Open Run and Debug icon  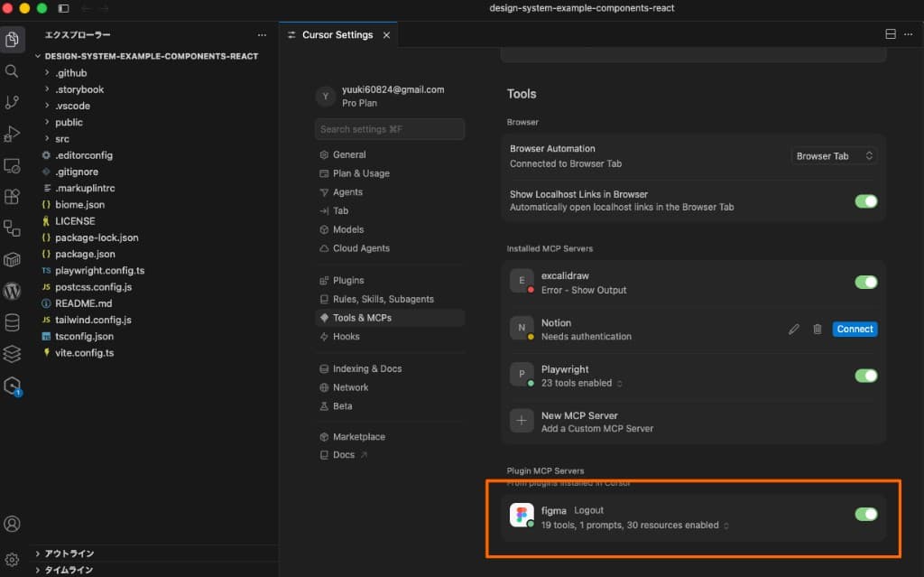(x=12, y=134)
